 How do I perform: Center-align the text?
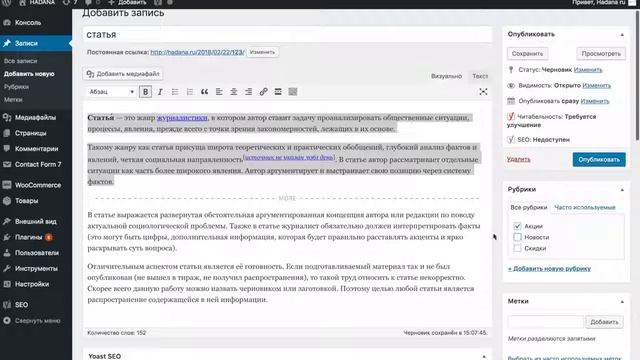tap(234, 92)
